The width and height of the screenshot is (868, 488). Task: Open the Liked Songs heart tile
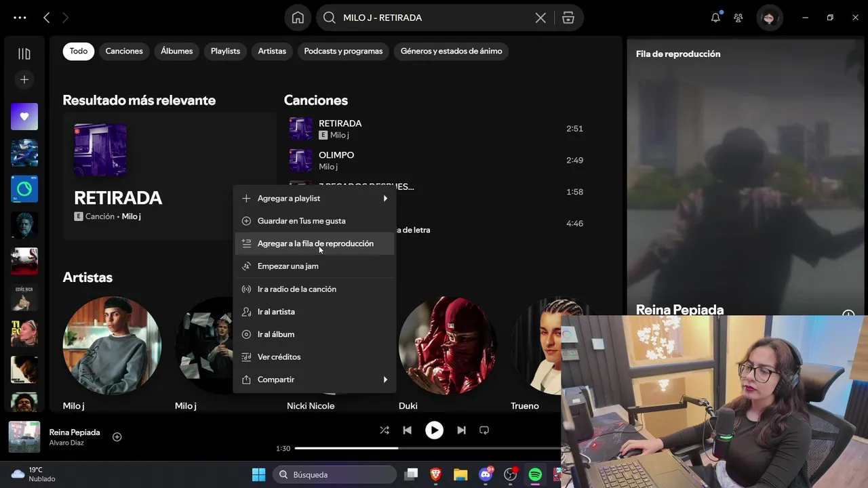click(24, 117)
